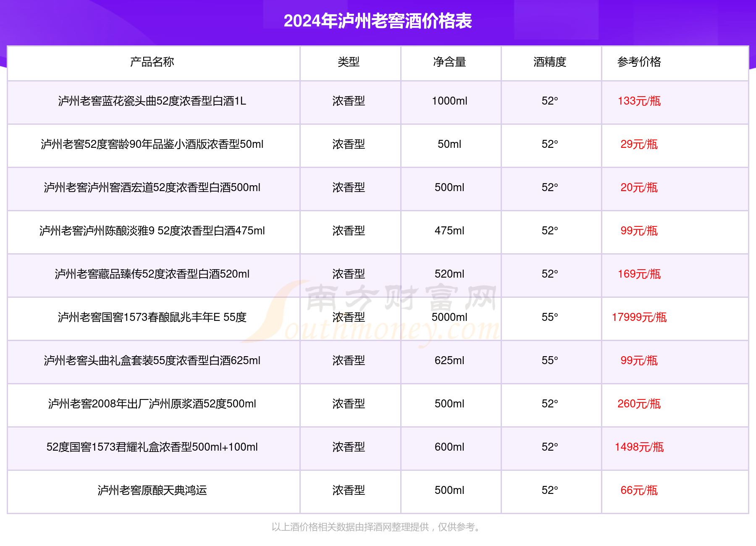Select the 酒精度 column header
The image size is (756, 546).
pyautogui.click(x=550, y=62)
